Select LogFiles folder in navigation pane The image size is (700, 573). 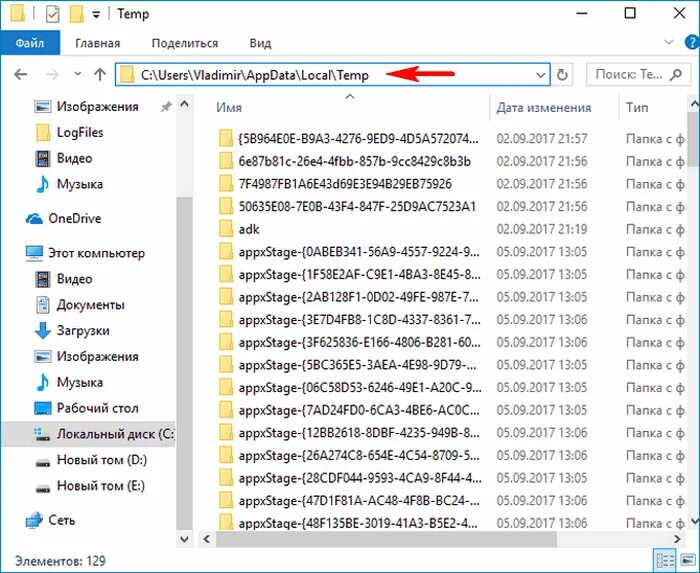(x=69, y=133)
